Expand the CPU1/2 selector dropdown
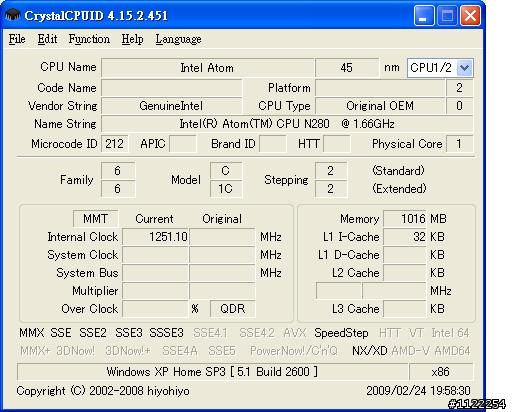The height and width of the screenshot is (412, 512). point(465,68)
